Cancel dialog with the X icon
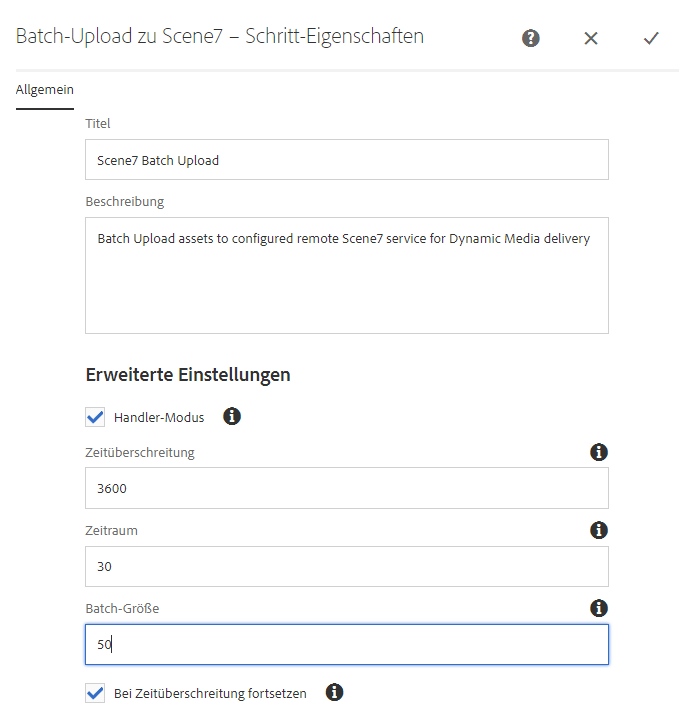Screen dimensions: 692x728 tap(591, 38)
